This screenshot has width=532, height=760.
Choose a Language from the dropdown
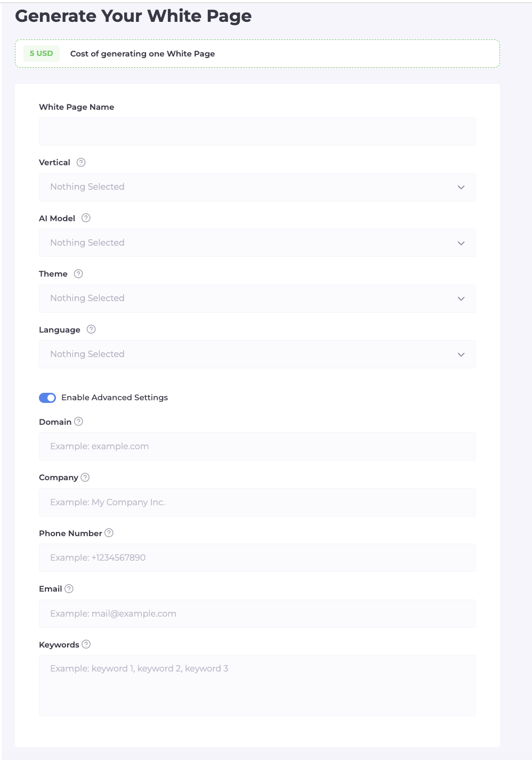pos(257,354)
